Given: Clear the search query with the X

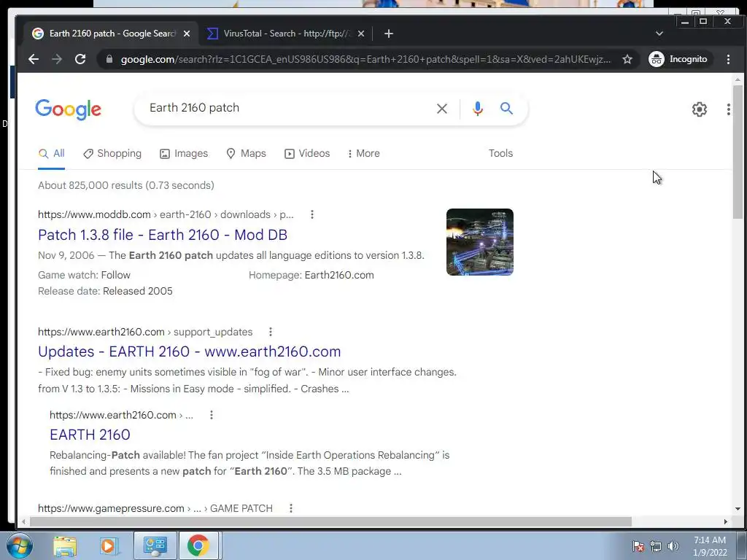Looking at the screenshot, I should point(442,109).
